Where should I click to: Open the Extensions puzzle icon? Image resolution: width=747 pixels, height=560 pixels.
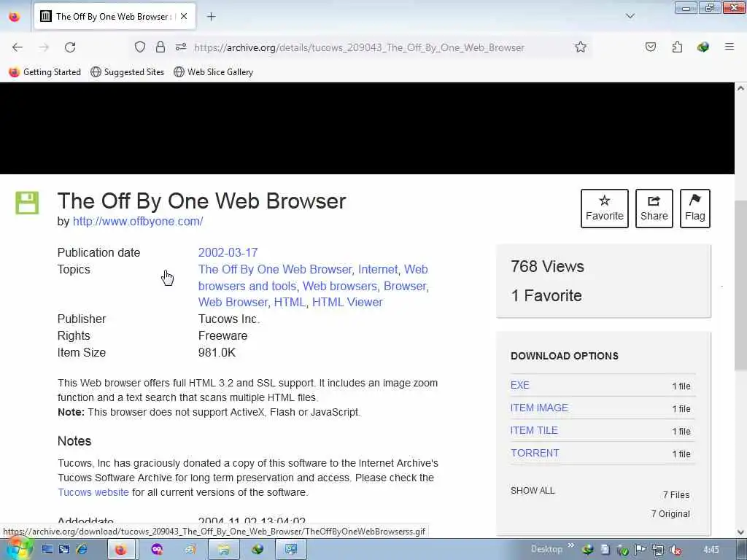(x=677, y=47)
